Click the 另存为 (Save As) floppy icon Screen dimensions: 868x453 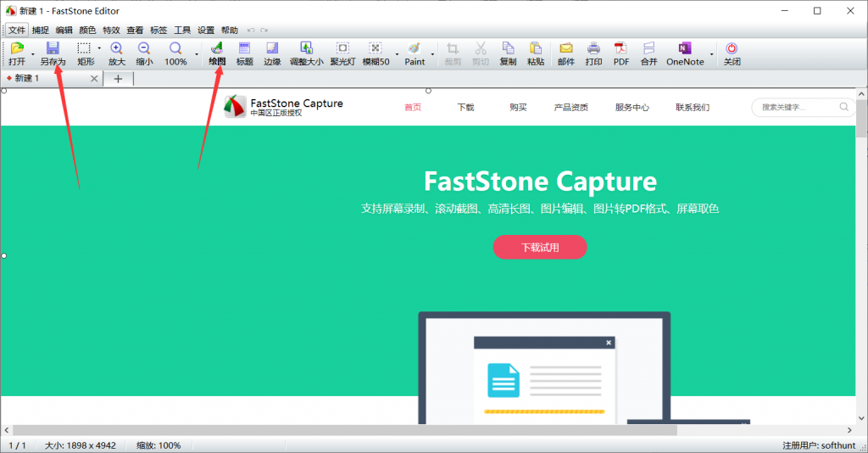(53, 53)
